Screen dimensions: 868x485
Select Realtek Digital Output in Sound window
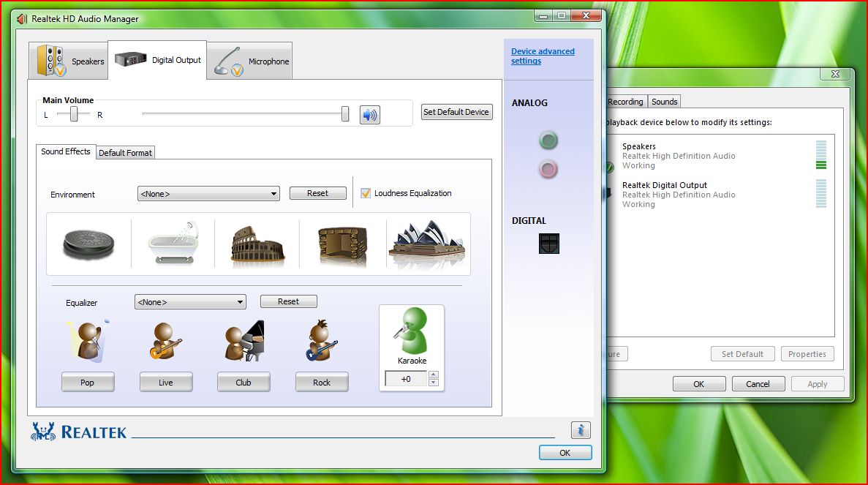(720, 195)
